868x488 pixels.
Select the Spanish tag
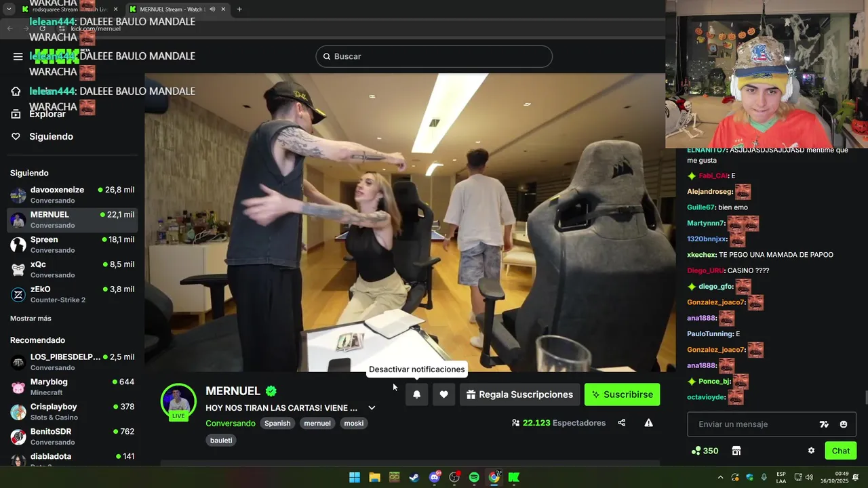click(x=277, y=423)
